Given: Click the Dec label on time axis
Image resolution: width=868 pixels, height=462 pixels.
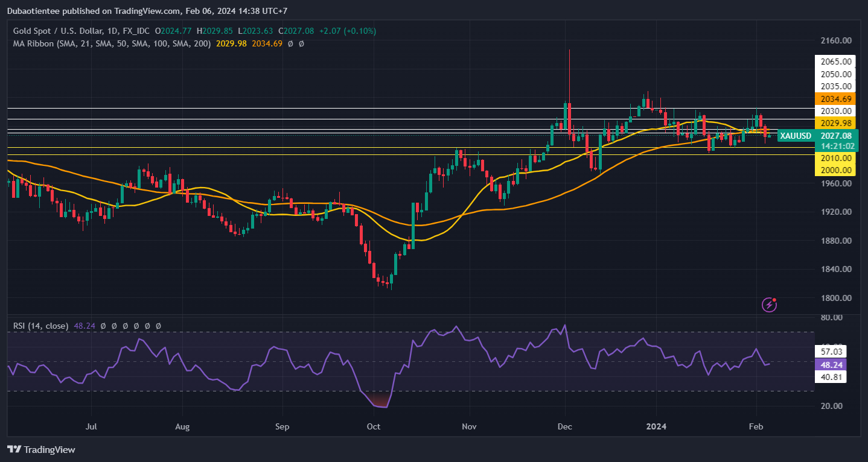Looking at the screenshot, I should pos(565,427).
